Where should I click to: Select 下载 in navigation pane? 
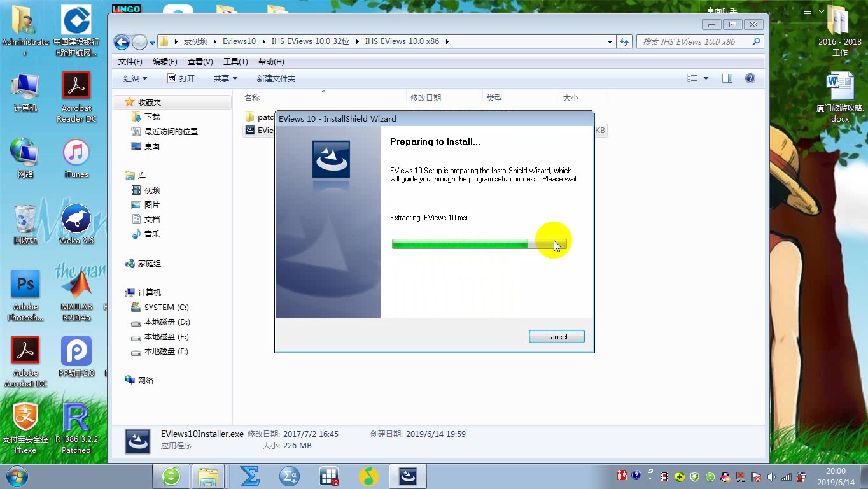tap(152, 117)
